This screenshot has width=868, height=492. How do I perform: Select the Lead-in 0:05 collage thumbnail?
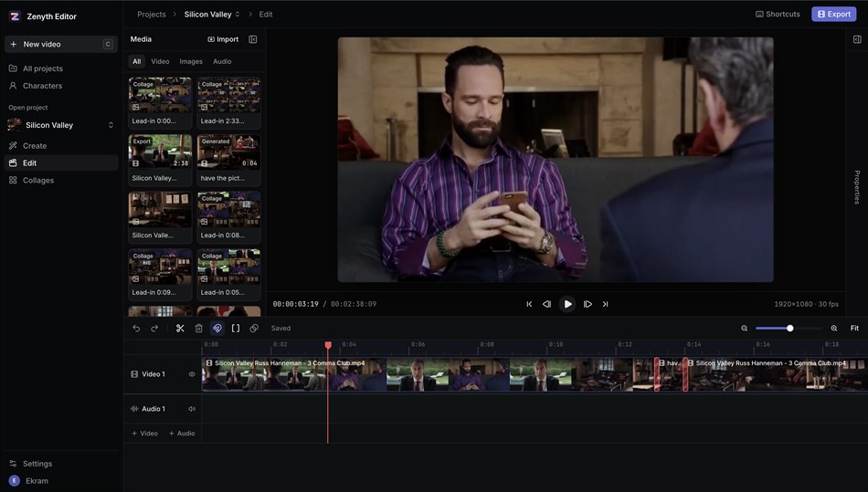point(228,275)
